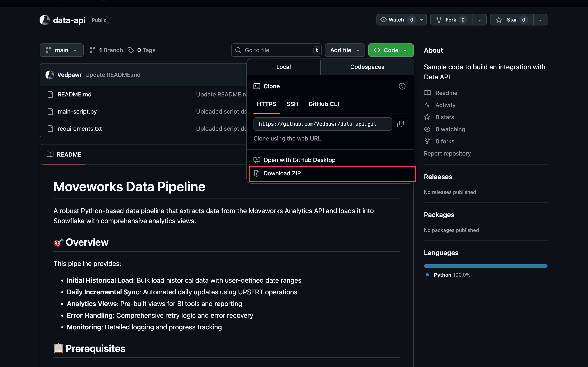Click main-script.py row's Uploaded script message
The width and height of the screenshot is (588, 367).
[221, 111]
